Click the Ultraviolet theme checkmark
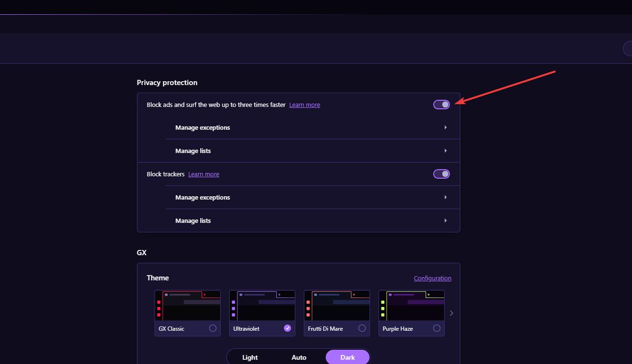This screenshot has width=632, height=364. [x=287, y=328]
